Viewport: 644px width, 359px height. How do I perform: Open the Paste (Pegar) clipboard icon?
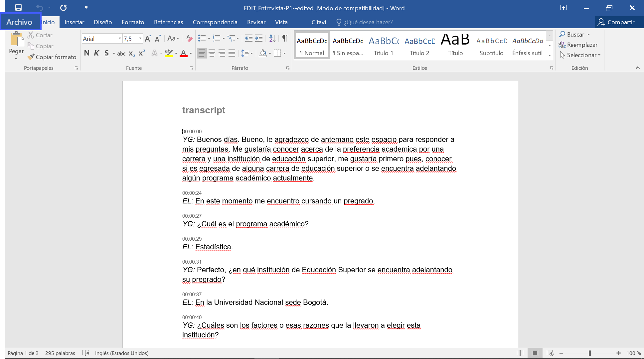coord(17,39)
